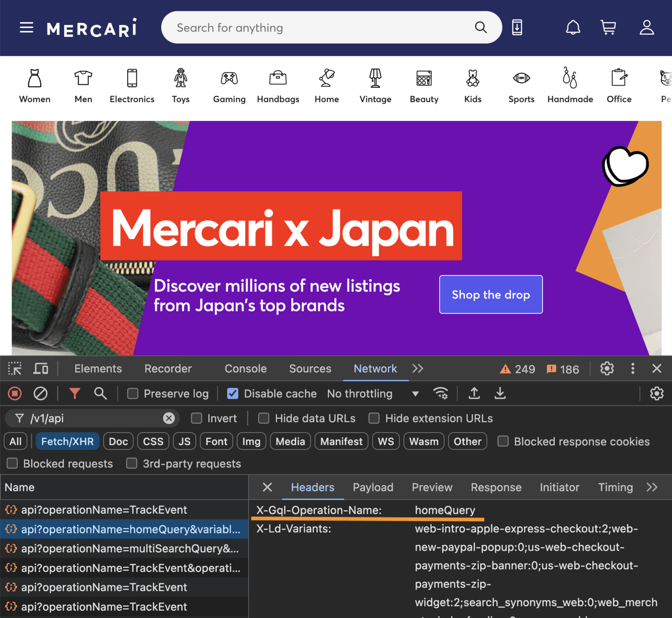Clear the /v1/api filter text

coord(169,418)
